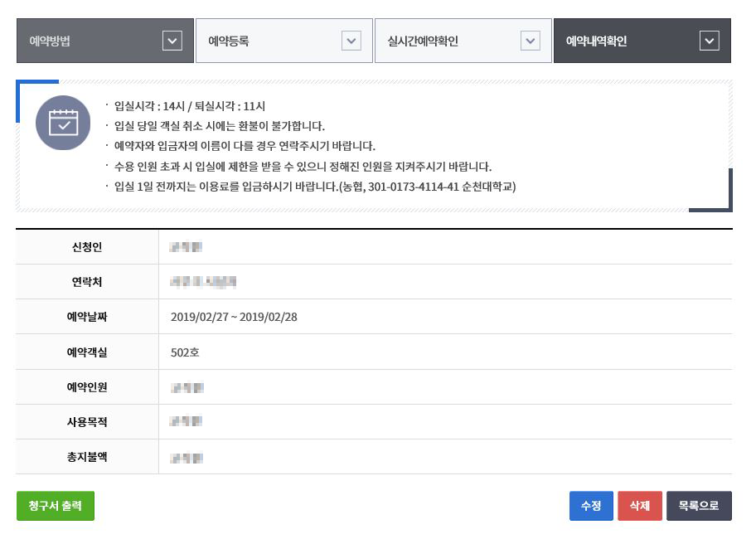Expand the 예약방법 chevron arrow
This screenshot has height=534, width=756.
(x=172, y=41)
